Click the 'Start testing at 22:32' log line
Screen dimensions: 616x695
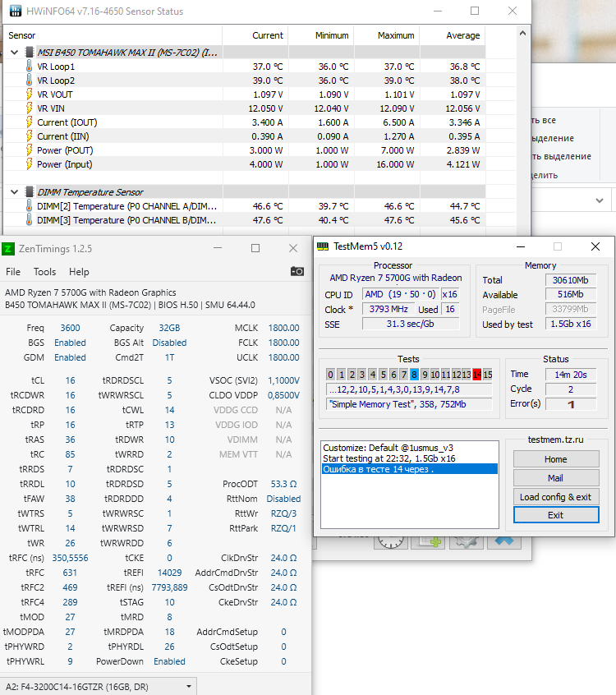389,458
